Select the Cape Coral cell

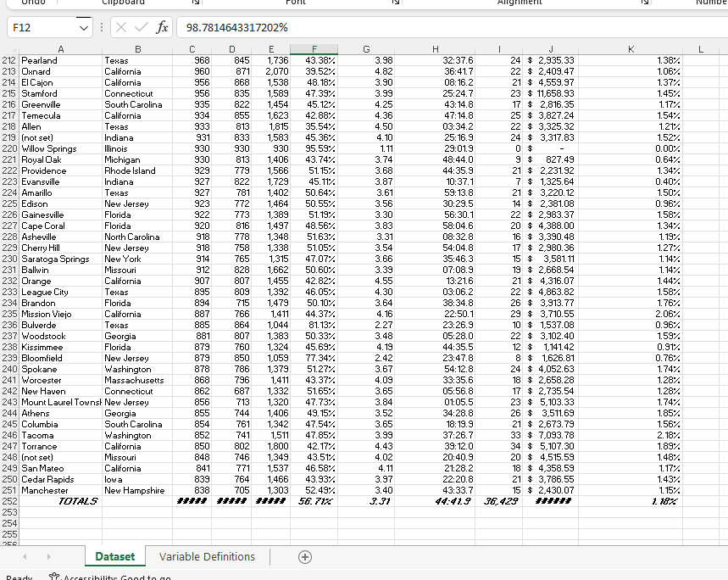(61, 226)
